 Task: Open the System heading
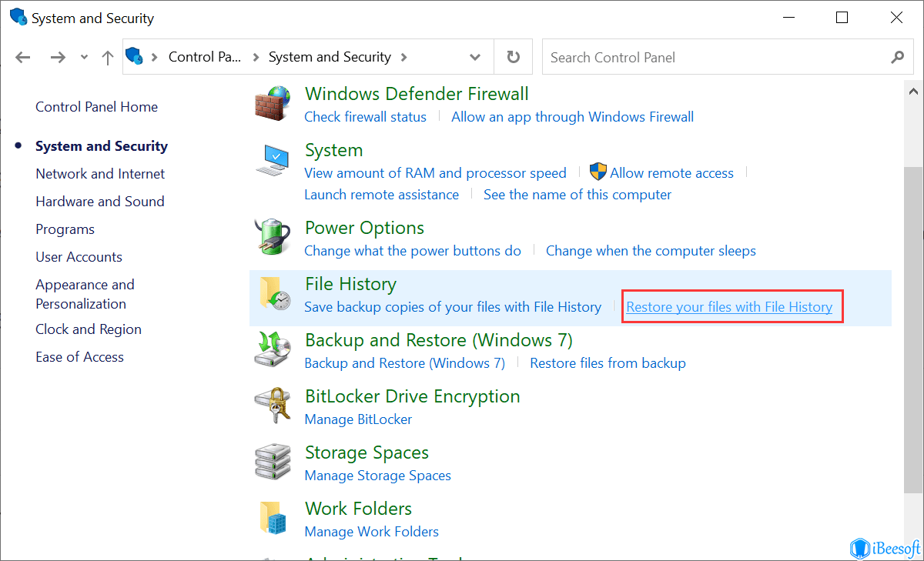point(333,150)
